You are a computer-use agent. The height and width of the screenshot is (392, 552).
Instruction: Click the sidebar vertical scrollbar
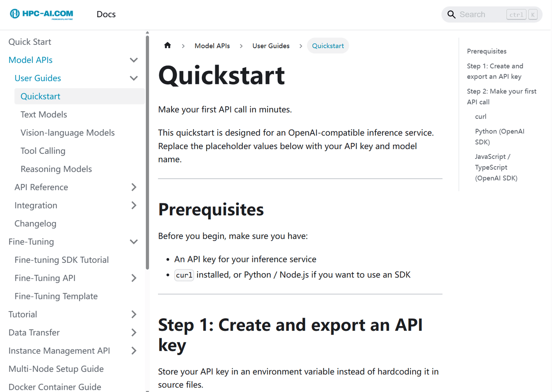pyautogui.click(x=147, y=151)
